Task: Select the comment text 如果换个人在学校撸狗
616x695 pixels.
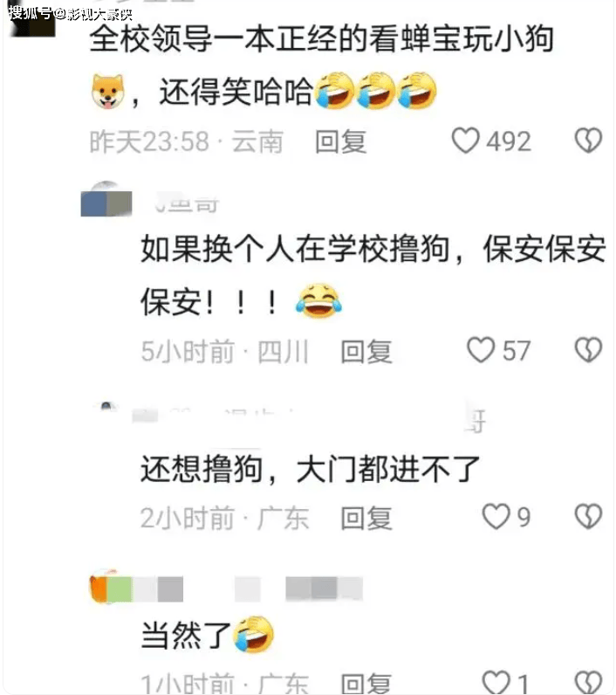Action: click(296, 249)
